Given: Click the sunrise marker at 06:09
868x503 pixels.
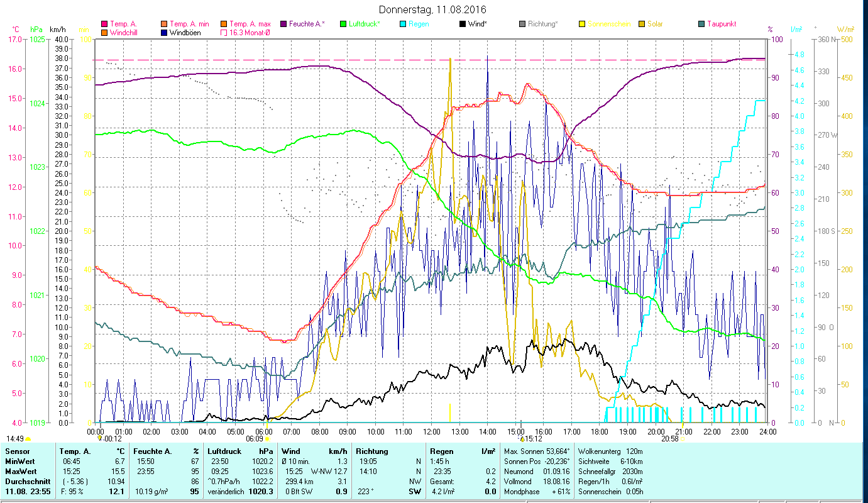Looking at the screenshot, I should pos(267,439).
